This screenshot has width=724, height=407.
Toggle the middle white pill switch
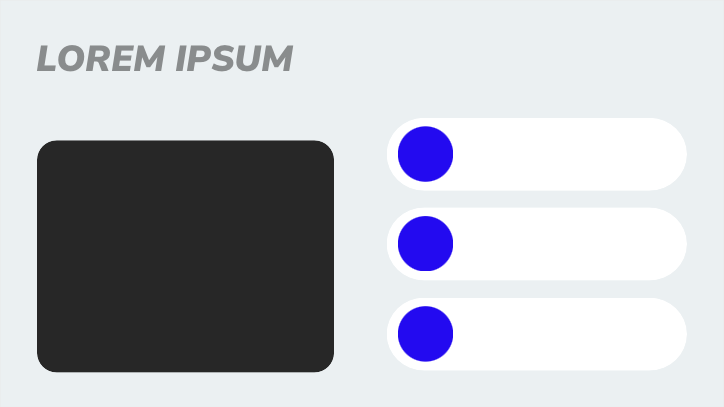pos(536,244)
